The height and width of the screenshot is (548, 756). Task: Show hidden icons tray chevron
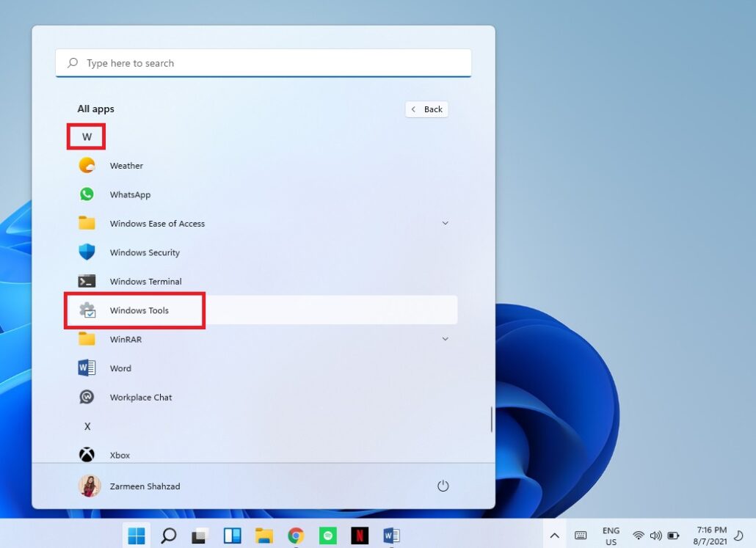(554, 536)
